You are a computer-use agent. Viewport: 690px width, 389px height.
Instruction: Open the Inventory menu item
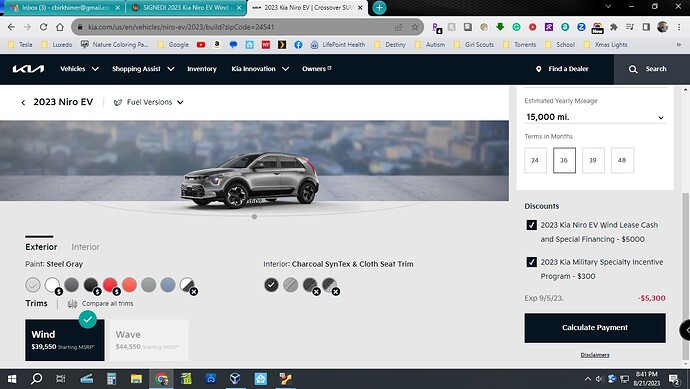[202, 69]
